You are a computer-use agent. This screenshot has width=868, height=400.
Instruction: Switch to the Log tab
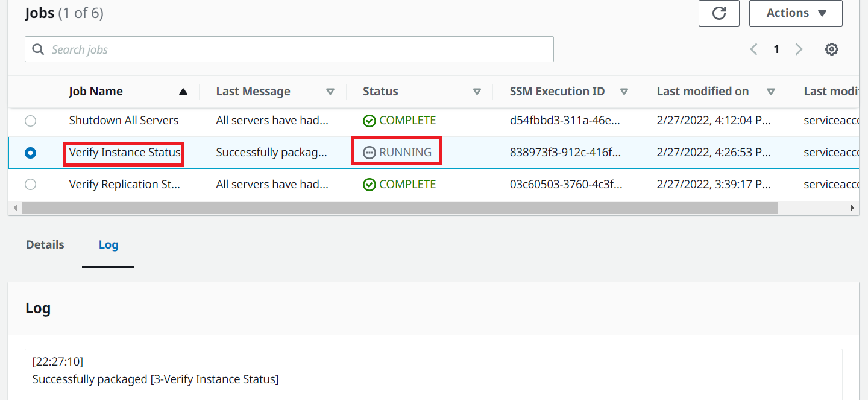(x=108, y=245)
